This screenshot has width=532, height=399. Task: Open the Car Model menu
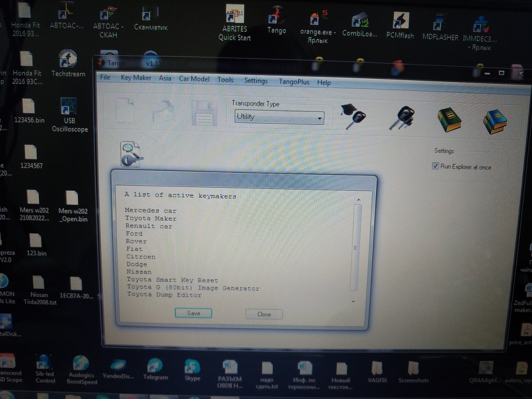tap(194, 79)
